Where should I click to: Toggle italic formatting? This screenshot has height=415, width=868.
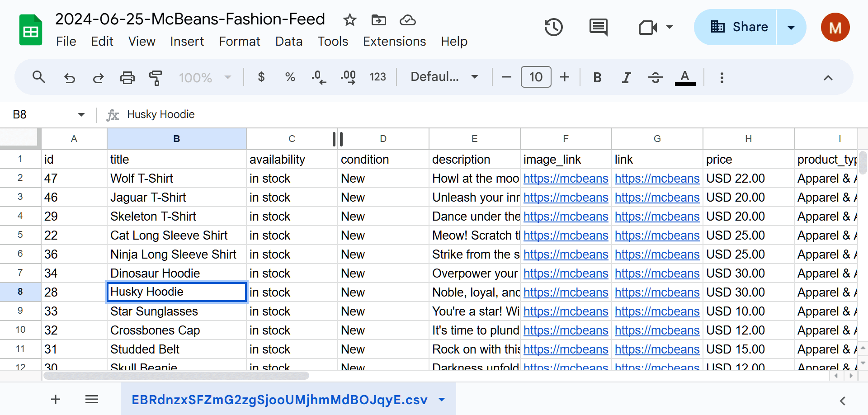[626, 77]
